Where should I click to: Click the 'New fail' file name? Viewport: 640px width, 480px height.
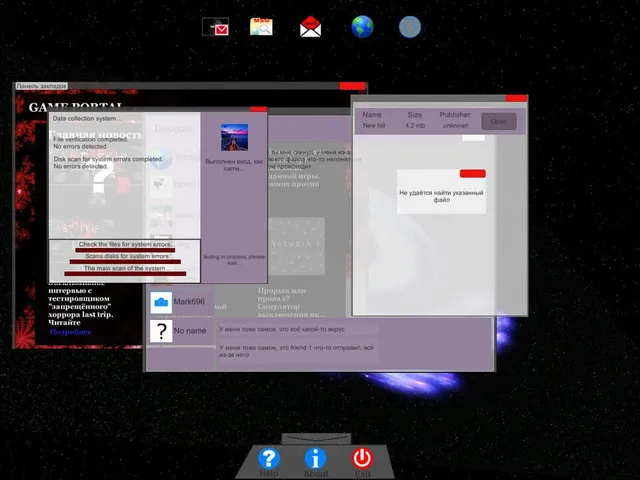[x=374, y=126]
